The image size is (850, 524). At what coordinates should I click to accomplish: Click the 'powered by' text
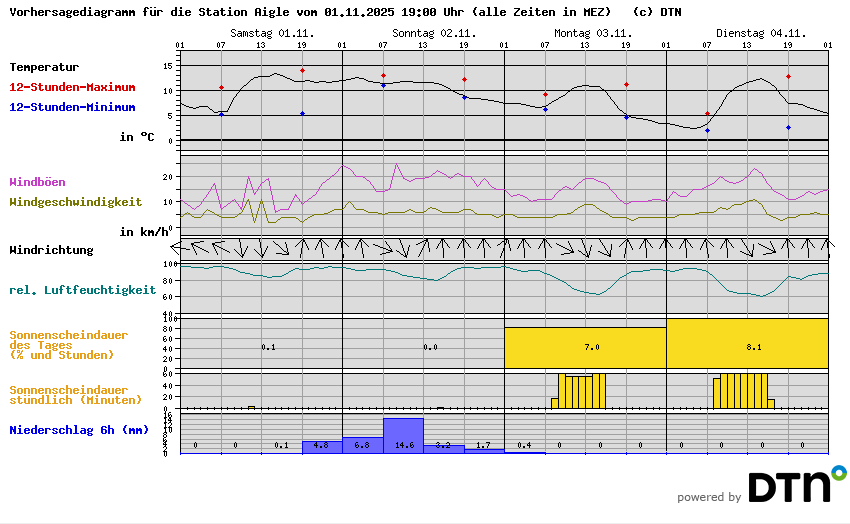pyautogui.click(x=708, y=497)
